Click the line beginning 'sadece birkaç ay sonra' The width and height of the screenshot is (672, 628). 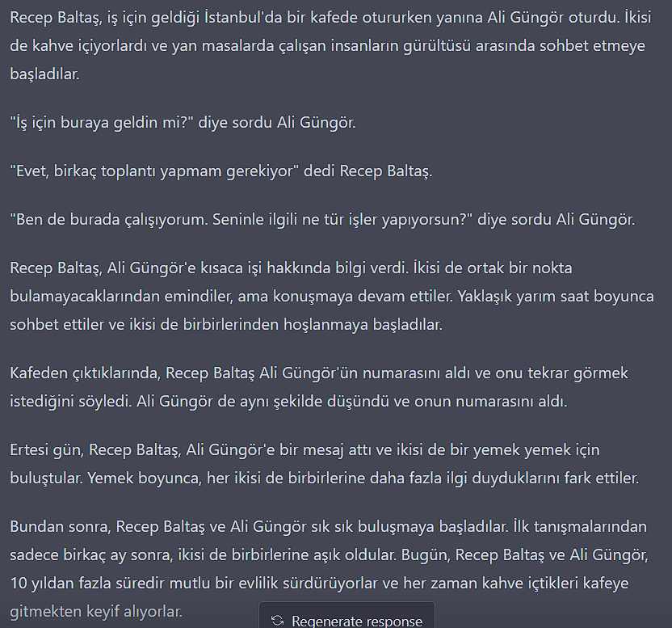click(330, 554)
